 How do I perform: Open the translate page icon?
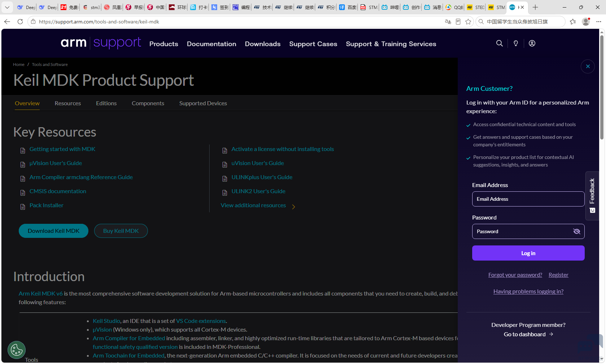[448, 22]
